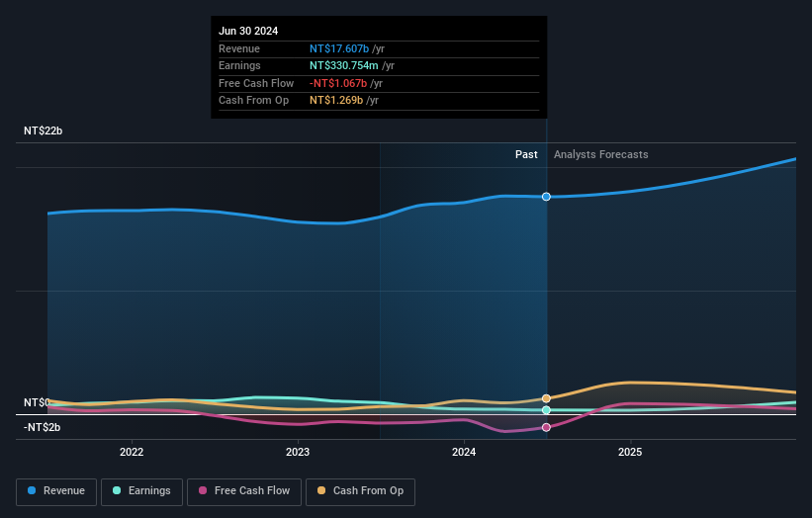
Task: Click the -NT$2b y-axis label
Action: [42, 427]
